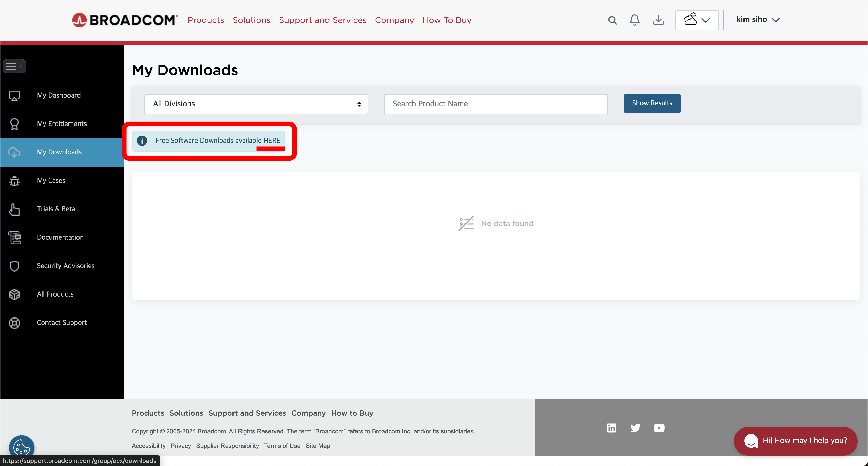Image resolution: width=868 pixels, height=466 pixels.
Task: Visit Broadcom YouTube channel icon
Action: click(x=659, y=428)
